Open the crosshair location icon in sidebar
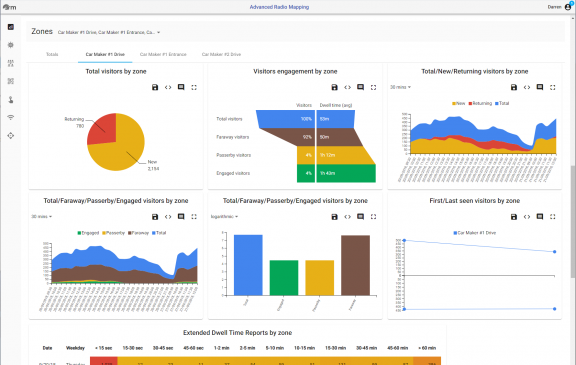The height and width of the screenshot is (365, 576). tap(11, 135)
